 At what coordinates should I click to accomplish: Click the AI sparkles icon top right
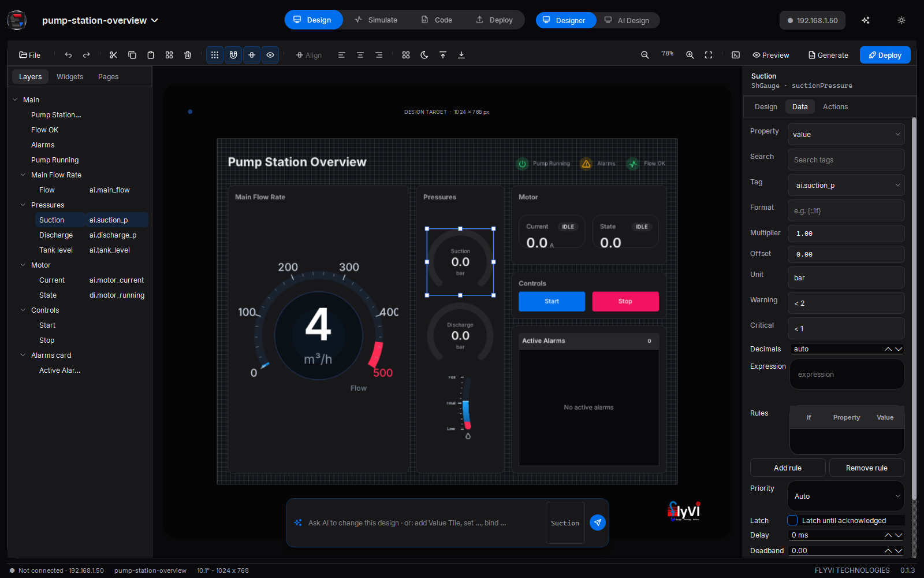coord(866,20)
